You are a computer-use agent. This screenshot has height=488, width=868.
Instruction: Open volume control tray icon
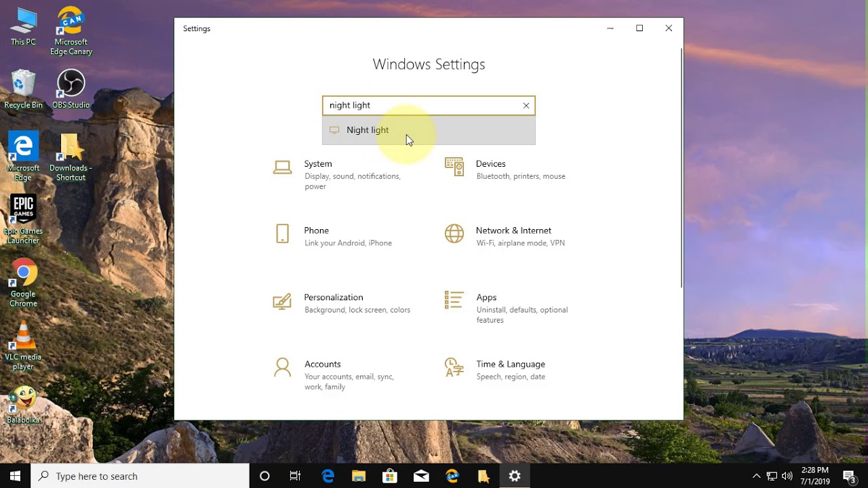tap(787, 476)
